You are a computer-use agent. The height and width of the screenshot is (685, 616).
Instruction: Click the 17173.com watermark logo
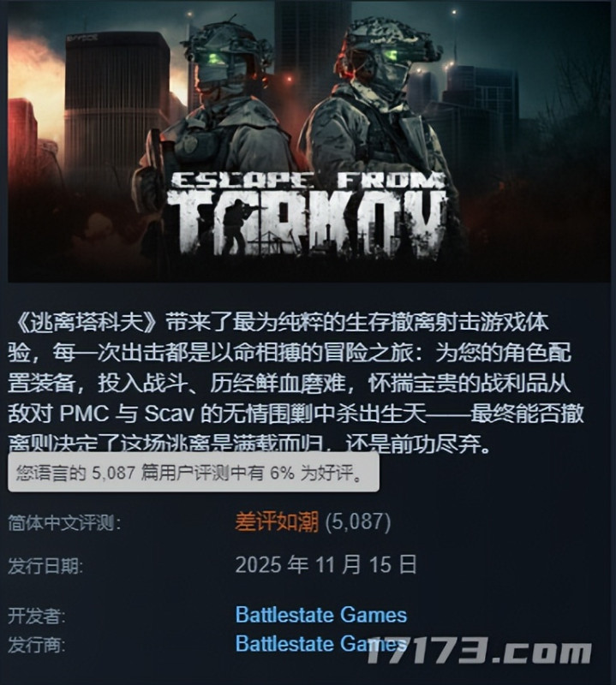point(479,651)
